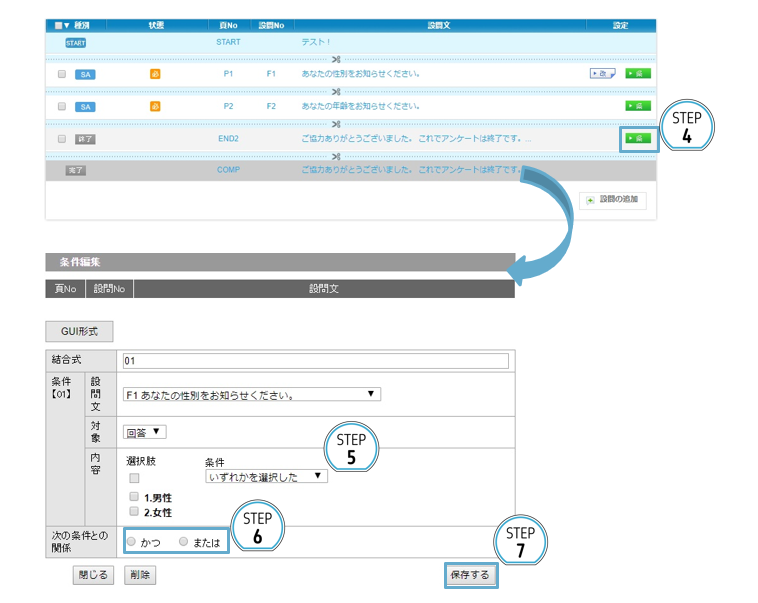Check the 1.男性 choice checkbox
Image resolution: width=758 pixels, height=603 pixels.
(x=134, y=496)
